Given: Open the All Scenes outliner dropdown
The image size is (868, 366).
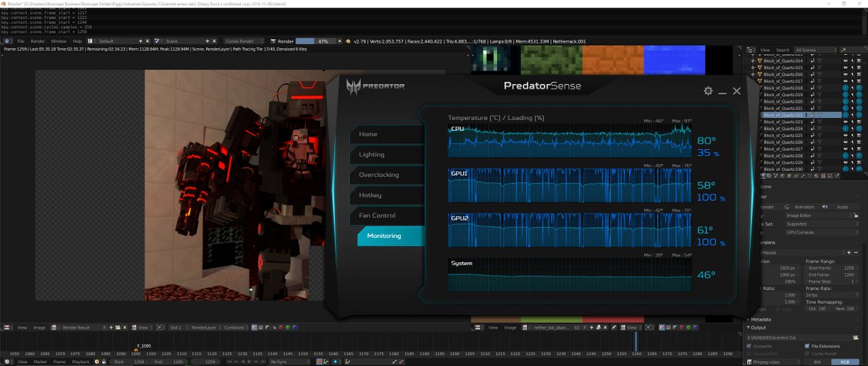Looking at the screenshot, I should 815,49.
